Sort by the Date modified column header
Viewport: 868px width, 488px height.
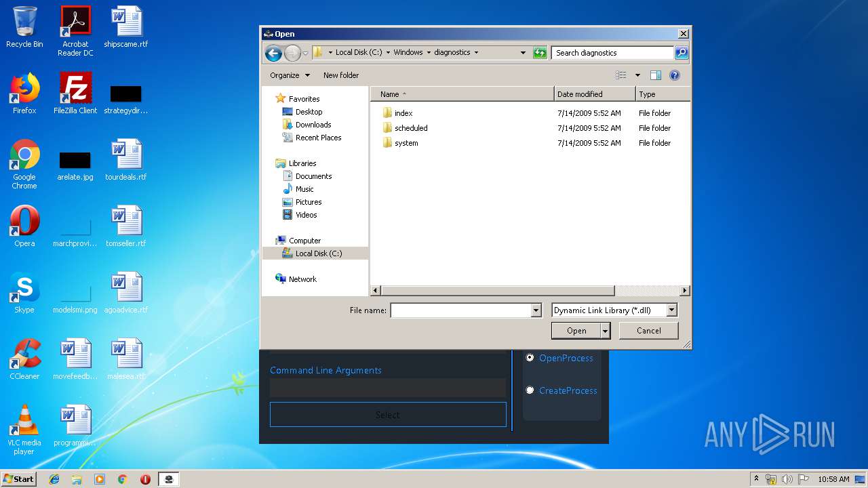[595, 94]
